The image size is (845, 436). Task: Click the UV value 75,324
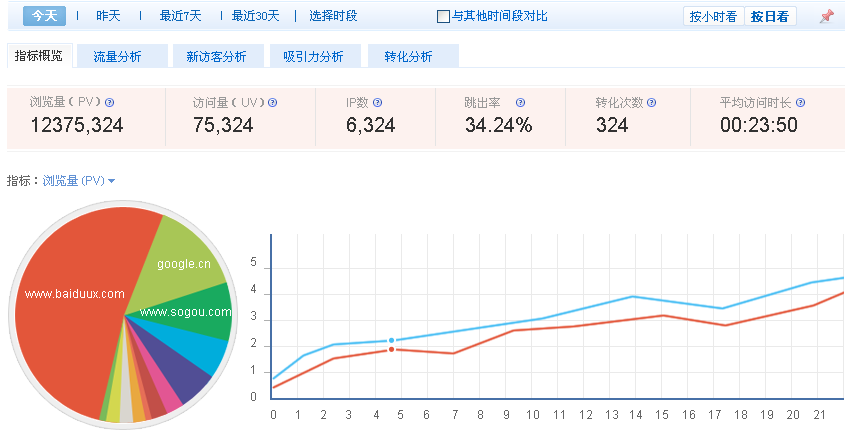(x=223, y=125)
